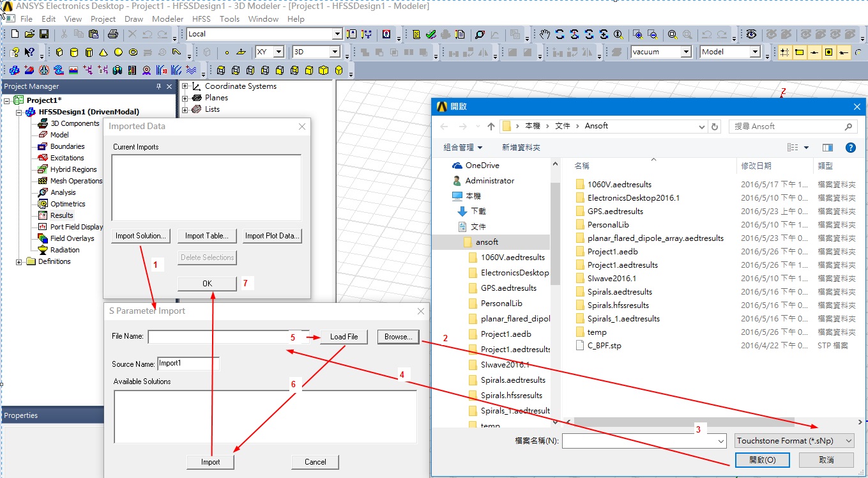This screenshot has height=478, width=868.
Task: Open the 3D movement mode dropdown
Action: (335, 52)
